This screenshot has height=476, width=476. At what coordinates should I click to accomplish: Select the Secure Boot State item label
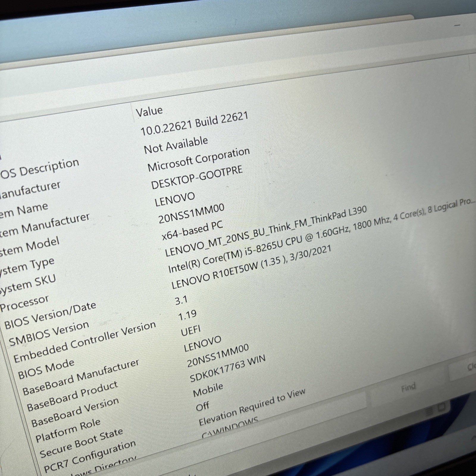pyautogui.click(x=81, y=443)
